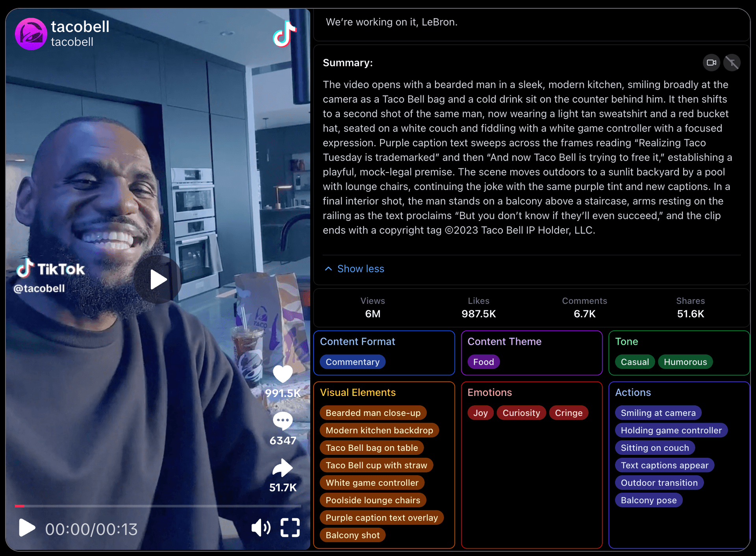Expand the Content Format panel

coord(358,342)
